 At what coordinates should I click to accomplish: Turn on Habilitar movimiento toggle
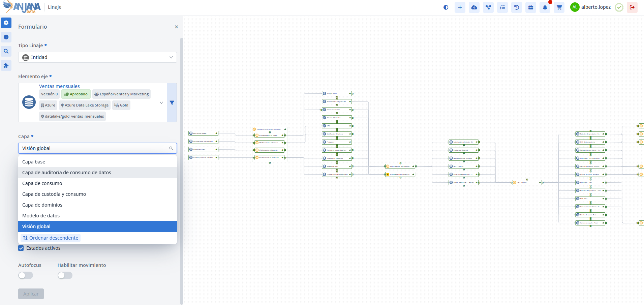[x=65, y=275]
